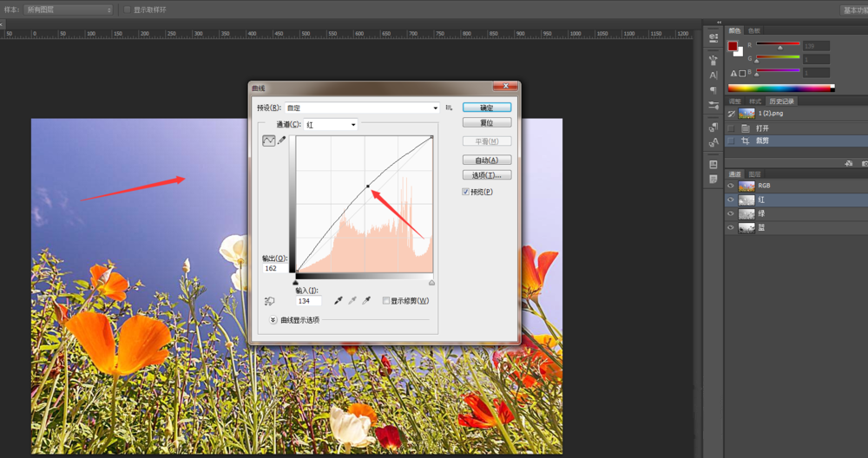Switch to the 图层 layers tab

(755, 173)
